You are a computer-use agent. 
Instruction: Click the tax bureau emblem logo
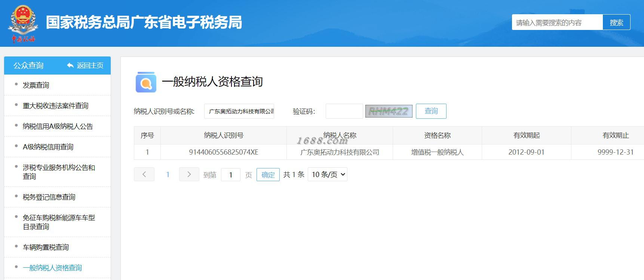[x=23, y=23]
